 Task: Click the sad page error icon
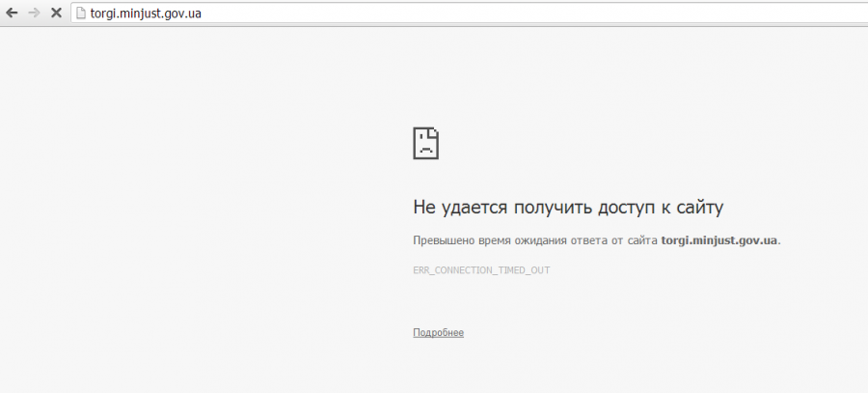pyautogui.click(x=426, y=143)
